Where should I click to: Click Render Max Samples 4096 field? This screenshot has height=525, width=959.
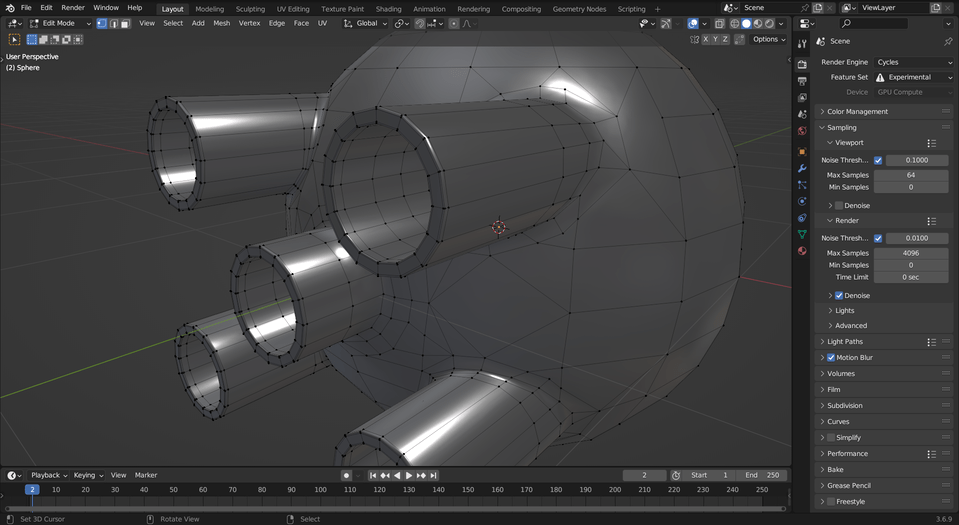[x=911, y=253]
